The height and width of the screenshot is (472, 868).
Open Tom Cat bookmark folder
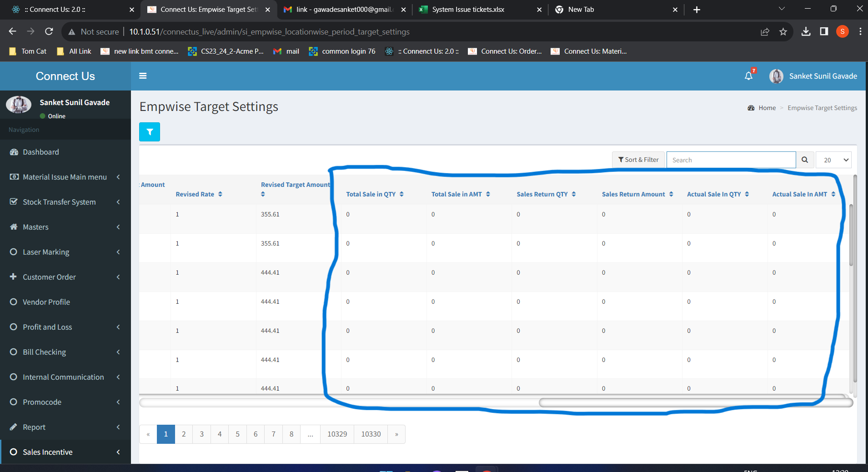pyautogui.click(x=28, y=51)
